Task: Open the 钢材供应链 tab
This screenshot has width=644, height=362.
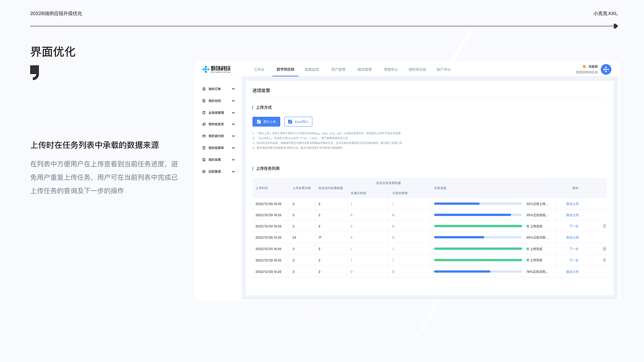Action: click(417, 69)
